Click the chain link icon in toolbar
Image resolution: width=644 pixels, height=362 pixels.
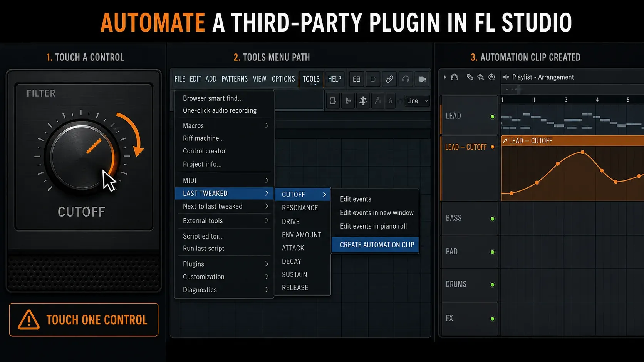coord(389,79)
